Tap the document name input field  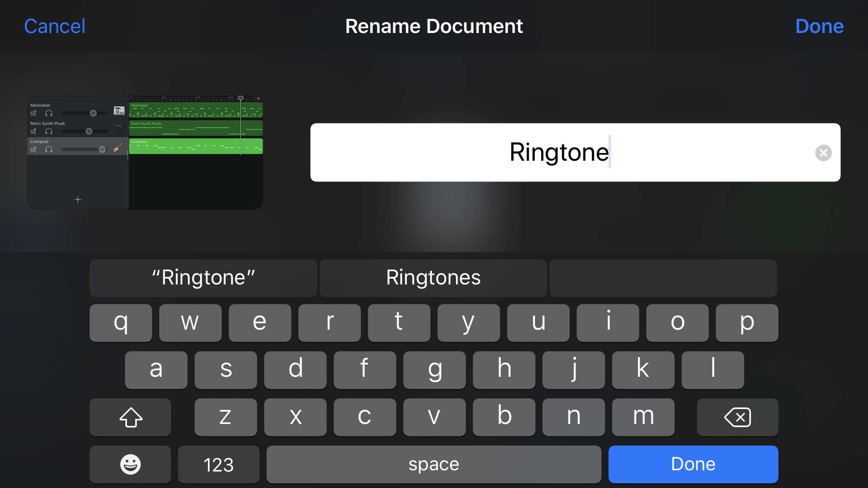[x=575, y=152]
